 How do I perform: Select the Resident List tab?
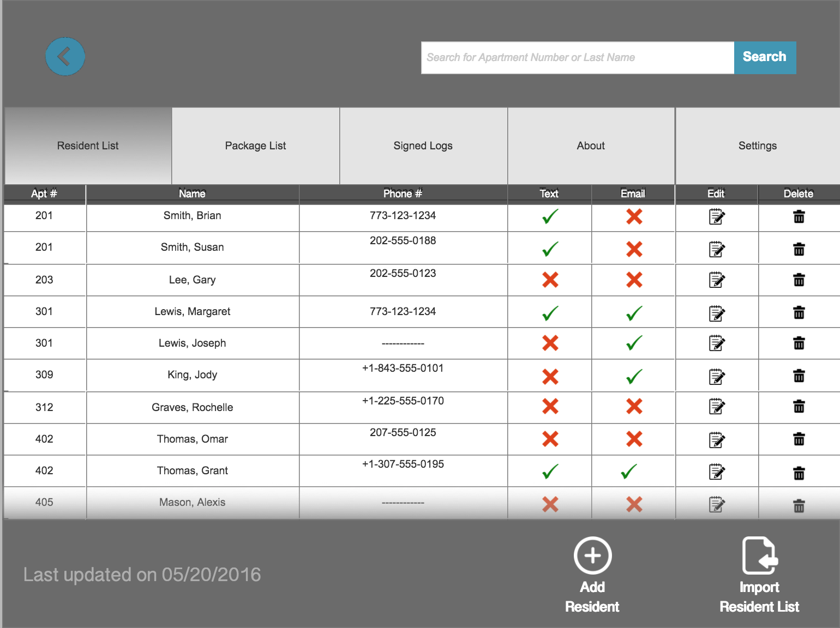click(x=88, y=146)
